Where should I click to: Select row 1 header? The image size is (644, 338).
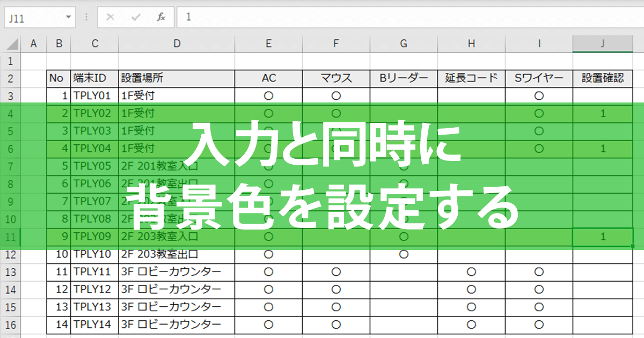[x=11, y=61]
